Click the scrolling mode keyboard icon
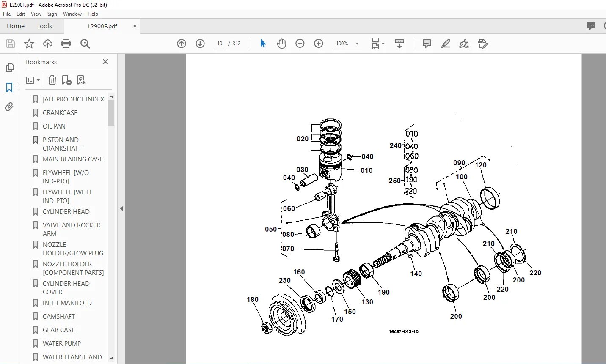606x364 pixels. coord(399,44)
